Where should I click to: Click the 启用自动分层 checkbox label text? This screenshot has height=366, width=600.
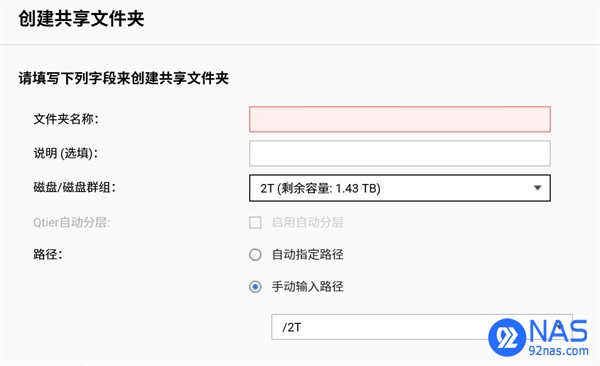[x=307, y=222]
